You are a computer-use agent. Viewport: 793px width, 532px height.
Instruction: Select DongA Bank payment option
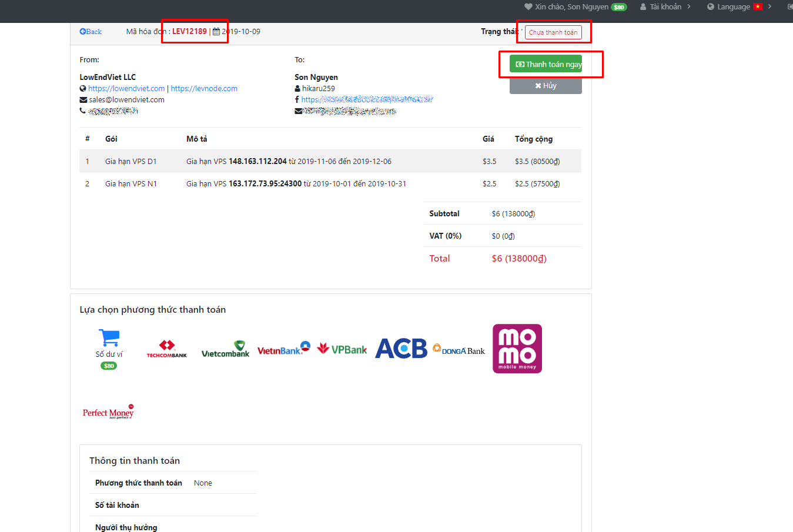point(459,349)
